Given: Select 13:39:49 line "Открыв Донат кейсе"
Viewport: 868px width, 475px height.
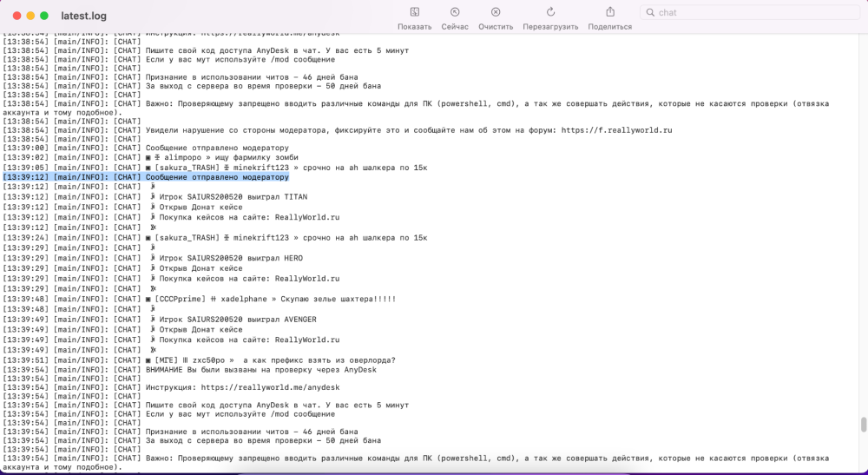Looking at the screenshot, I should coord(123,330).
